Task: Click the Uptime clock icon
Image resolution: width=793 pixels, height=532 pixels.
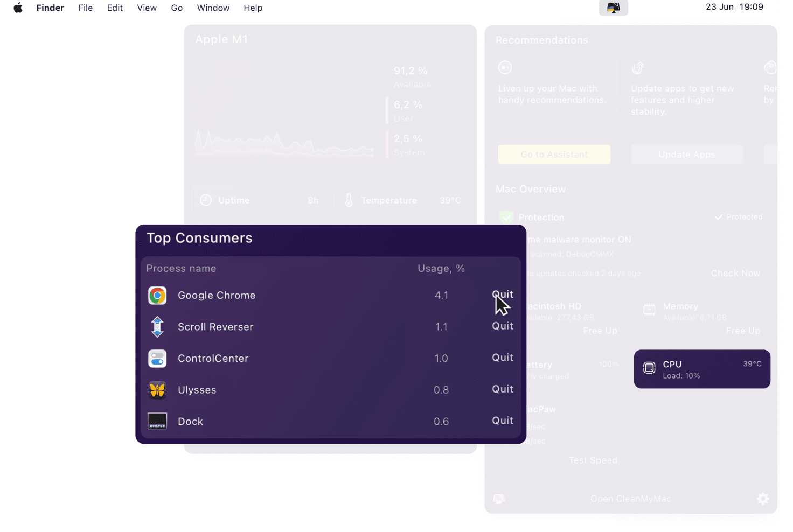Action: [x=206, y=200]
